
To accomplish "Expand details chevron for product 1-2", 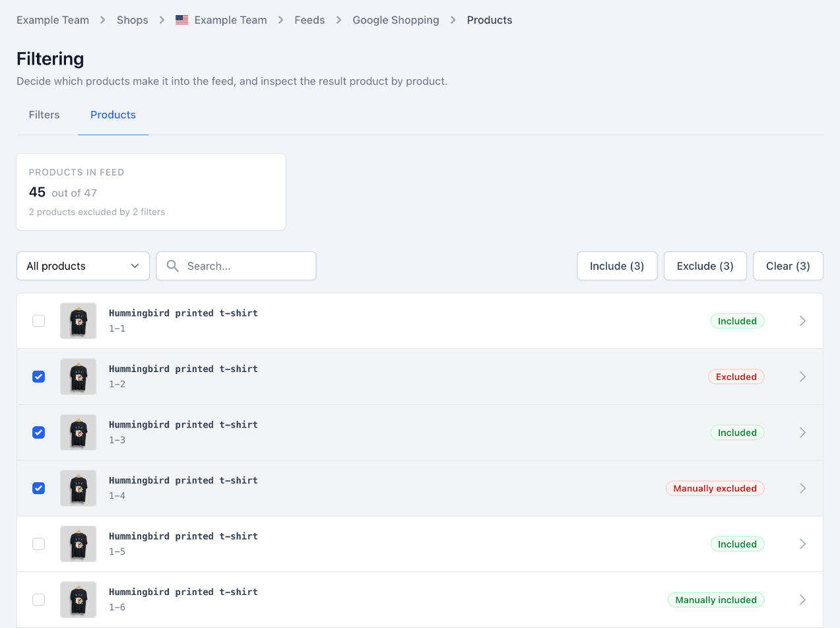I will pyautogui.click(x=802, y=377).
